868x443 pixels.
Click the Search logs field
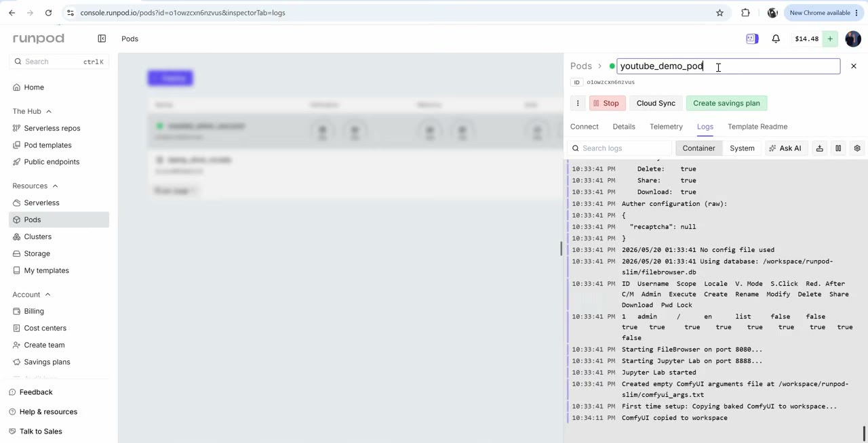click(x=620, y=148)
